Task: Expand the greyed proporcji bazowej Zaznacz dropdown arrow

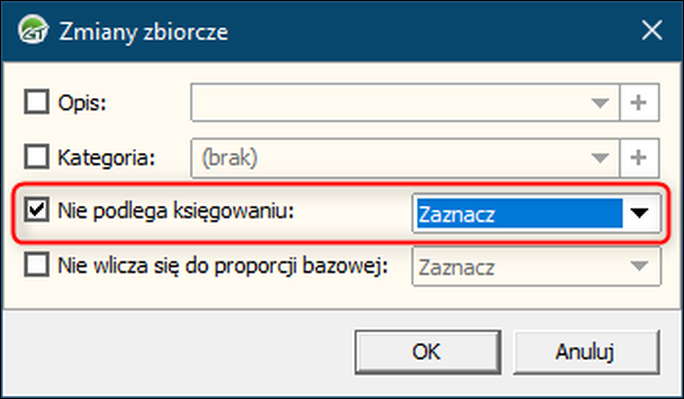Action: (640, 266)
